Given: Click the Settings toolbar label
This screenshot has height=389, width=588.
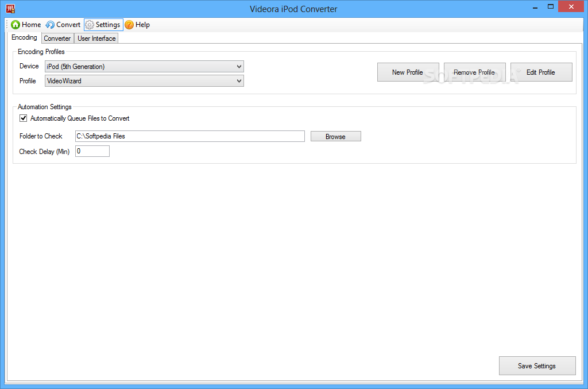Looking at the screenshot, I should (x=108, y=25).
